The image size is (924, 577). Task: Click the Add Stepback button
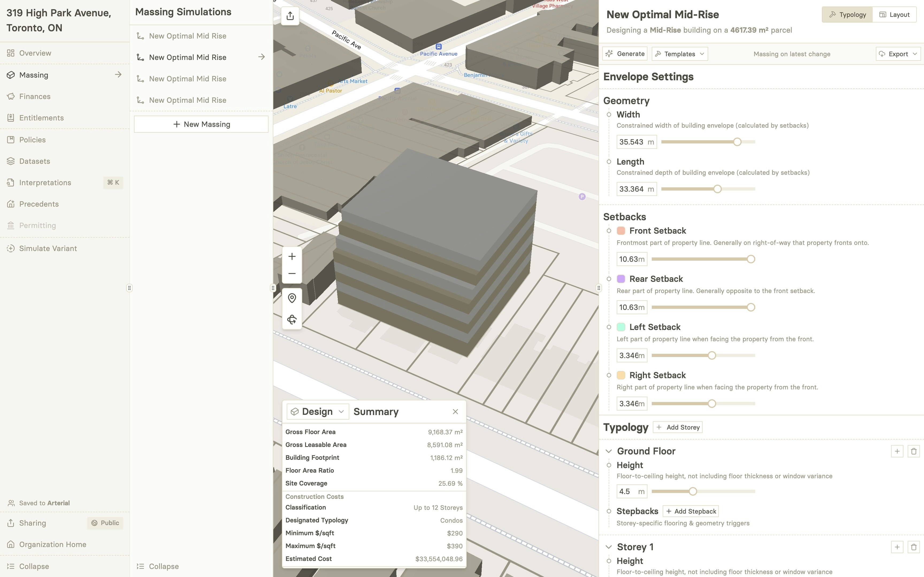click(x=691, y=511)
